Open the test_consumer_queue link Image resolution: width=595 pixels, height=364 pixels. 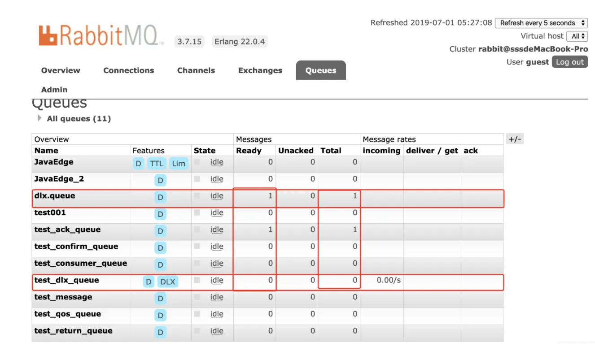click(x=81, y=263)
